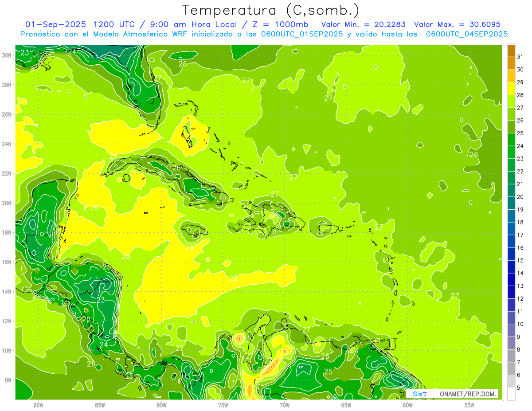Click the '65W' longitude label
532x411 pixels.
(346, 405)
